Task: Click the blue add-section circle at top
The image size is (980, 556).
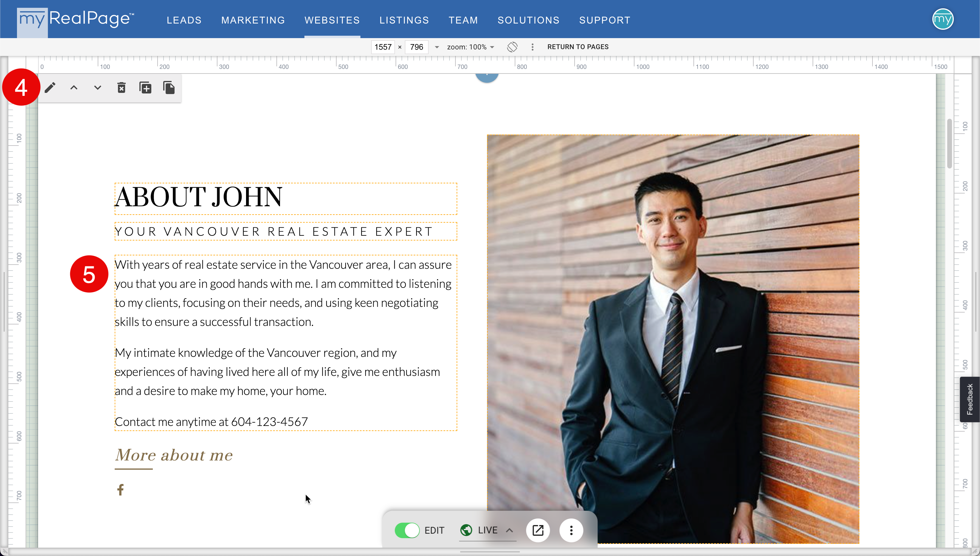Action: point(487,77)
